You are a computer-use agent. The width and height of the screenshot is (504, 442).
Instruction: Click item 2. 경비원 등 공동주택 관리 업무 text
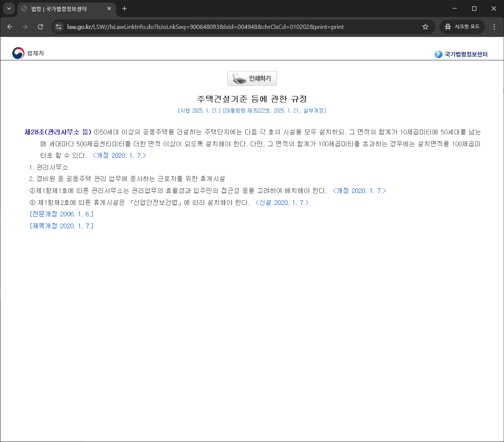(127, 179)
